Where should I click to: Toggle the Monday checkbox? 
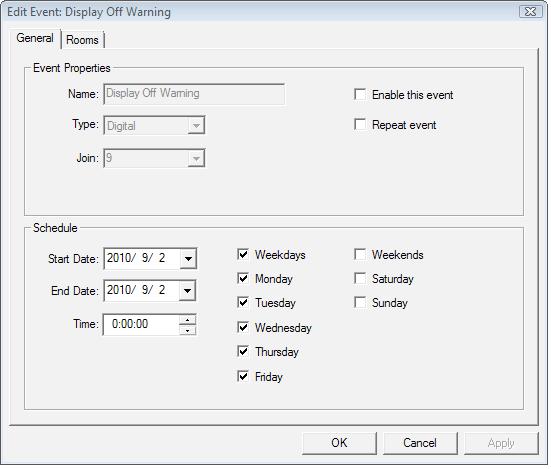243,278
